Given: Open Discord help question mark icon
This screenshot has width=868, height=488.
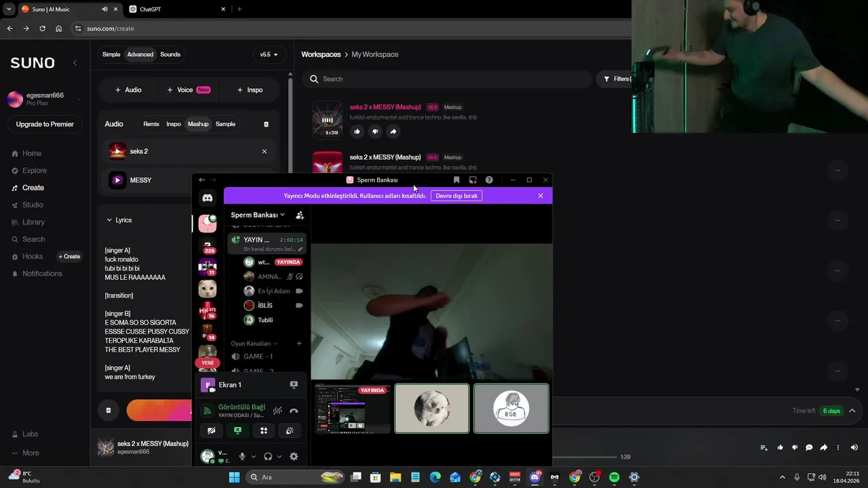Looking at the screenshot, I should 489,180.
